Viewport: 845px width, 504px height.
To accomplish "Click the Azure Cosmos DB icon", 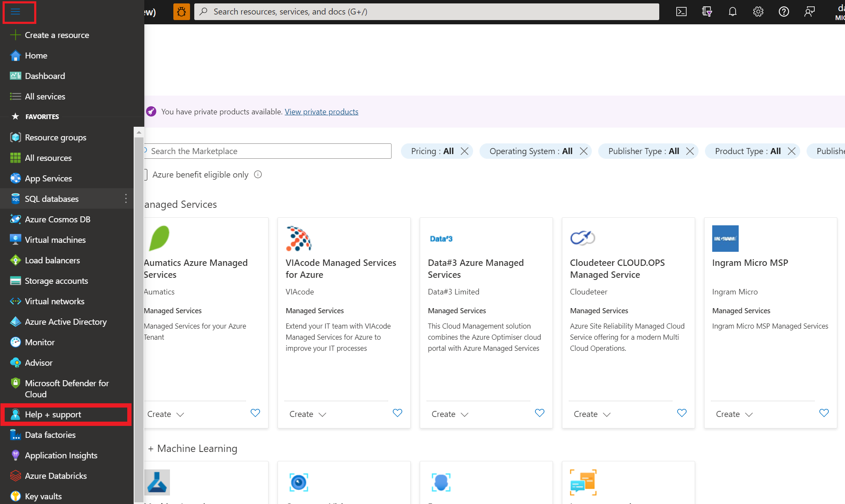I will [15, 219].
